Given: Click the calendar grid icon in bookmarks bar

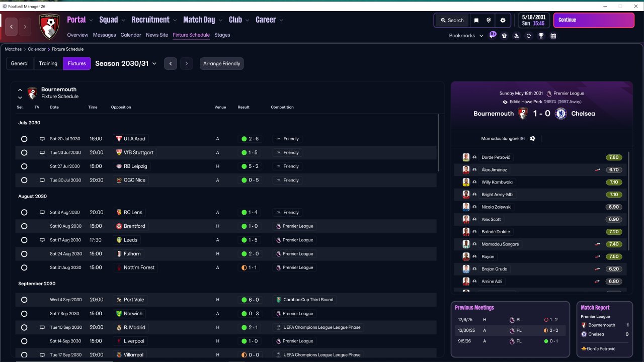Looking at the screenshot, I should click(x=553, y=36).
